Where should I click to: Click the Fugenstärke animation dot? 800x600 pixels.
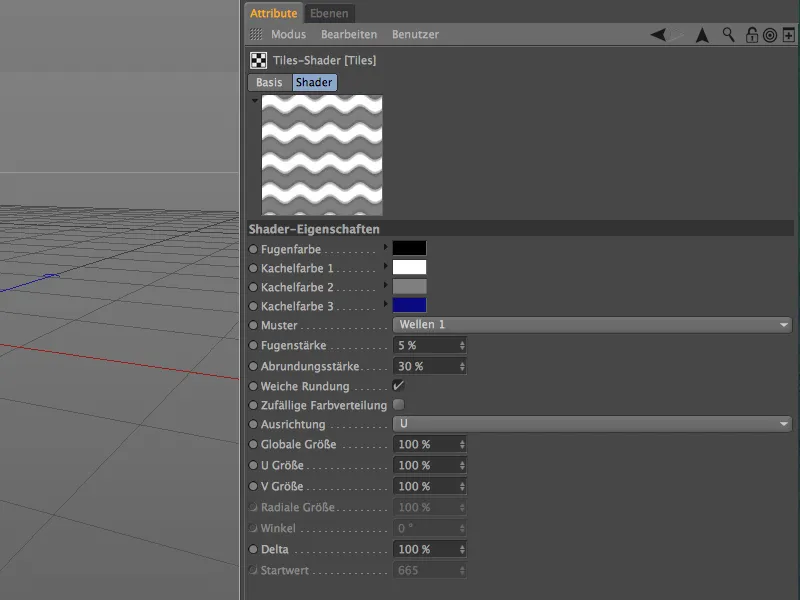[253, 345]
